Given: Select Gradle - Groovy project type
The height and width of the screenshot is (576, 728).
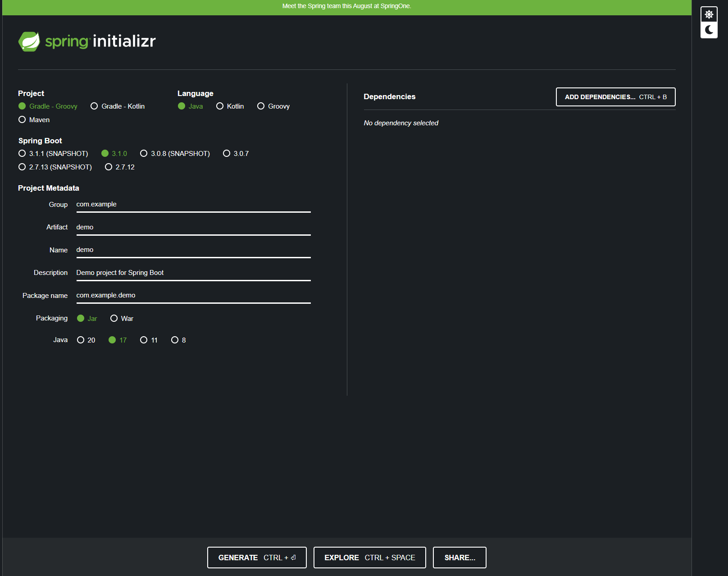Looking at the screenshot, I should click(x=48, y=106).
